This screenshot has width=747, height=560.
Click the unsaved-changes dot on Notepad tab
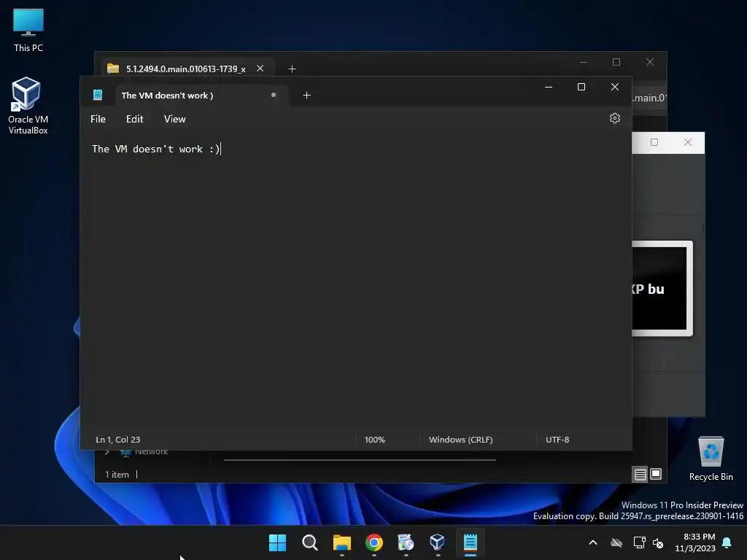(x=274, y=95)
